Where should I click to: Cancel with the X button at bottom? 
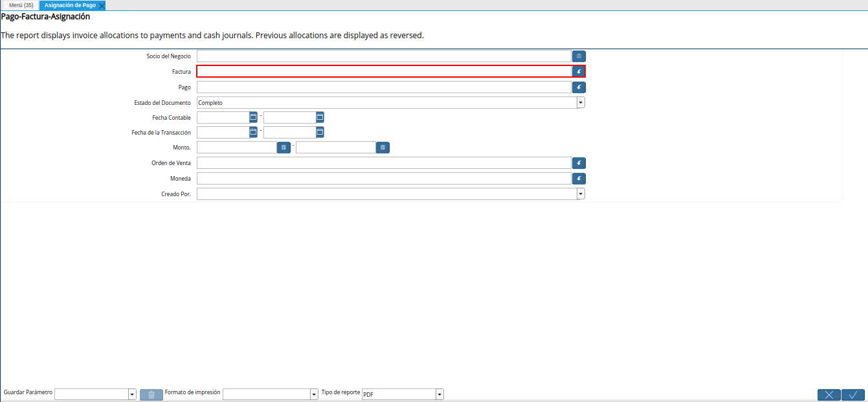pos(829,395)
